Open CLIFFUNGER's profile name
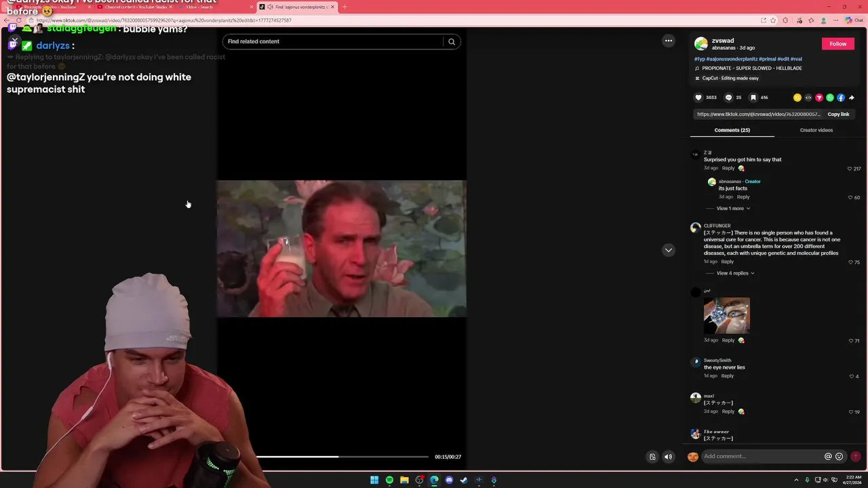The width and height of the screenshot is (868, 488). click(717, 226)
